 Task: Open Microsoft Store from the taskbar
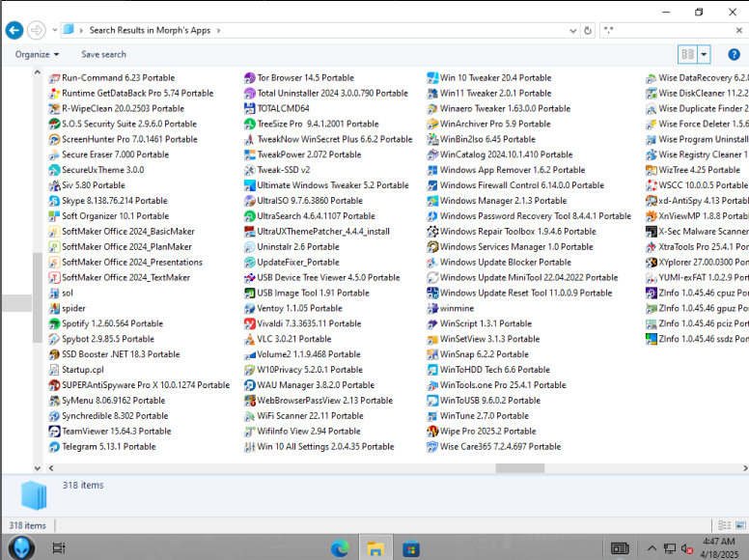coord(411,548)
